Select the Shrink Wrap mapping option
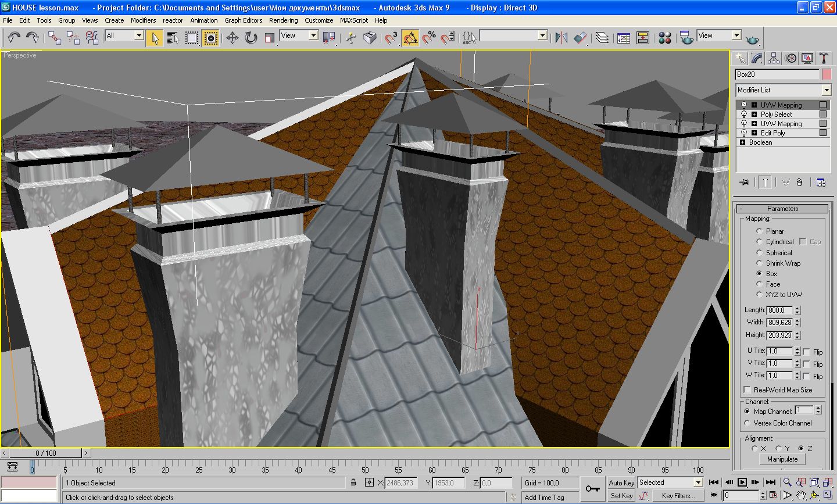The image size is (837, 504). (759, 263)
